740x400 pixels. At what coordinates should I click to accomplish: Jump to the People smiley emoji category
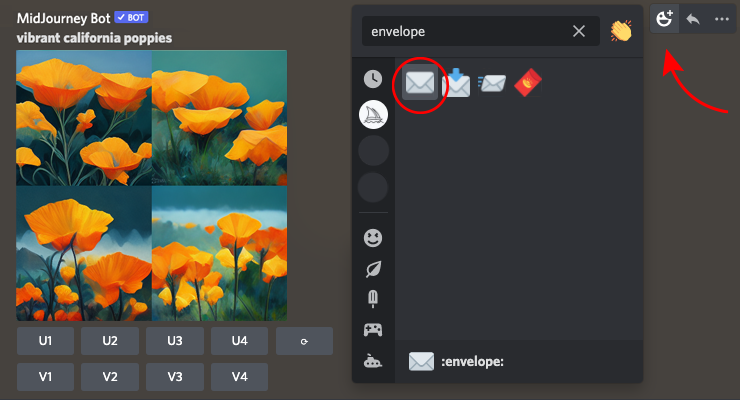click(373, 238)
